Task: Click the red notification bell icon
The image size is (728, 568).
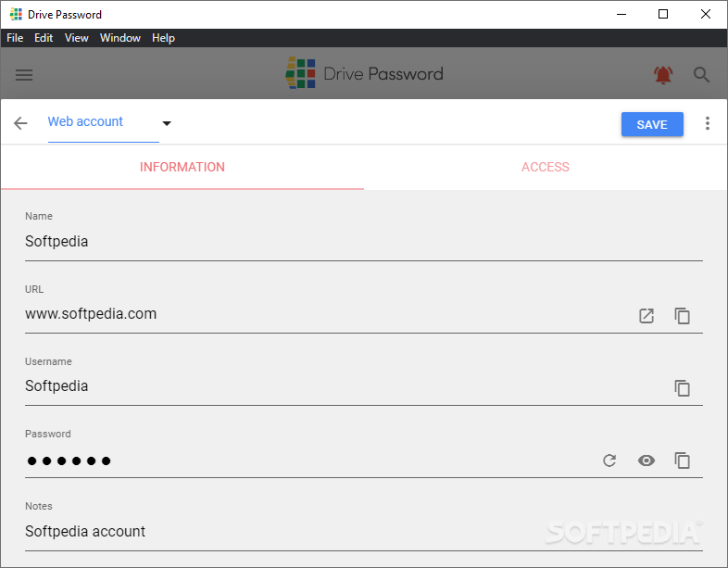Action: pos(663,74)
